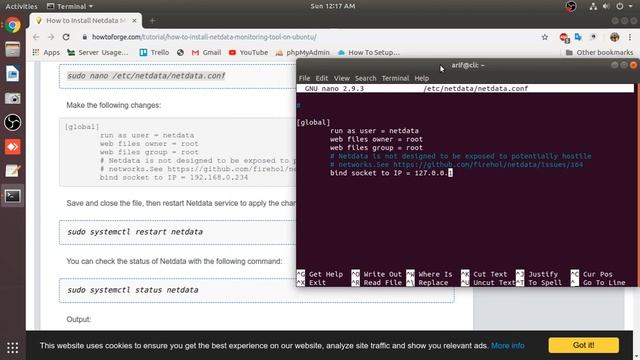Open the Text Editor dock icon

(x=13, y=171)
